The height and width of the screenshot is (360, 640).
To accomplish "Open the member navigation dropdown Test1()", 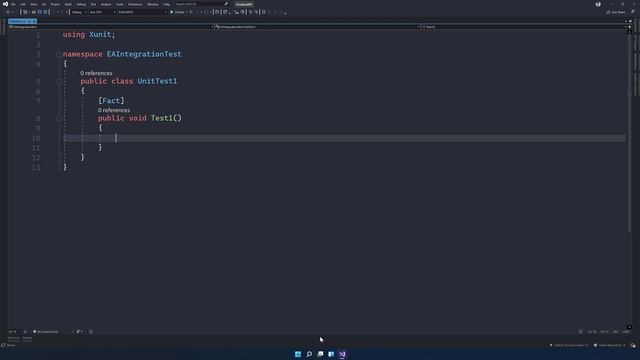I will point(524,27).
